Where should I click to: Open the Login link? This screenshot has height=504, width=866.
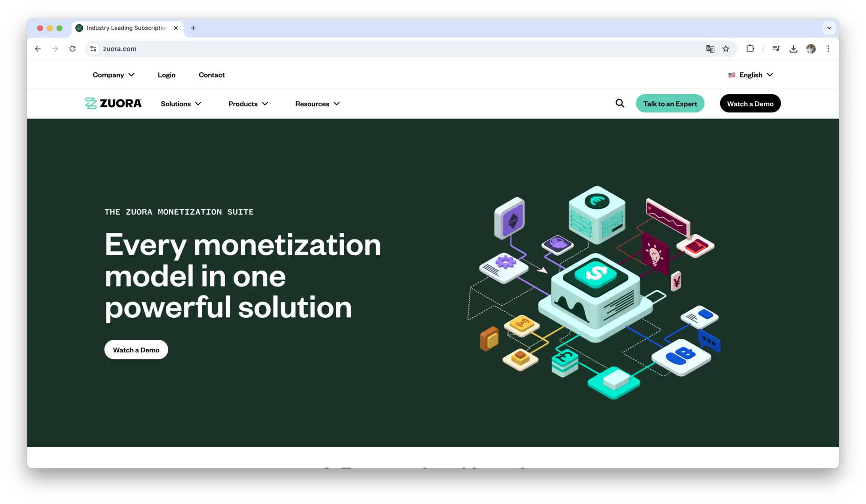click(x=167, y=75)
